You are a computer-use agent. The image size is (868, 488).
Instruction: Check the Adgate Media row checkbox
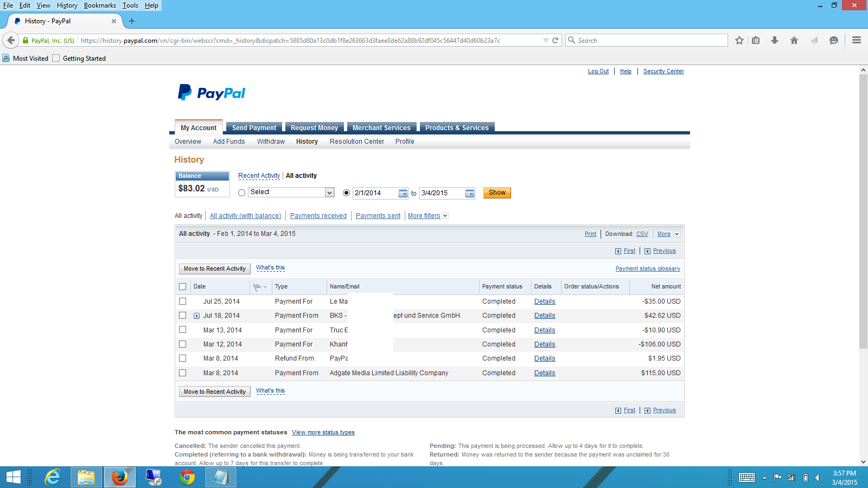182,373
